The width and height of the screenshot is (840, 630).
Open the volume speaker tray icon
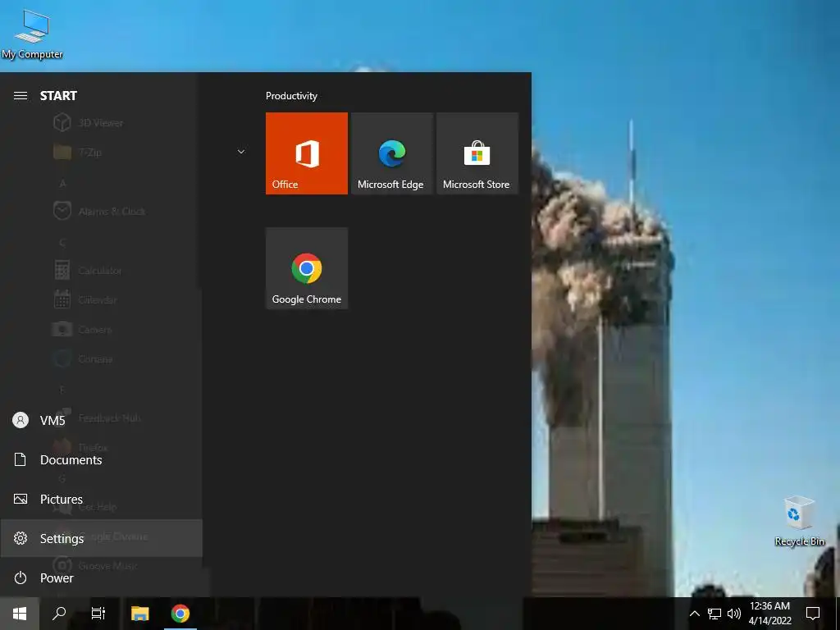(734, 614)
